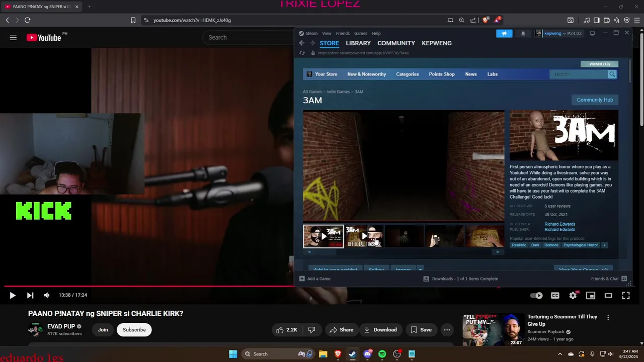Go back in the browser
The width and height of the screenshot is (644, 362).
click(x=8, y=20)
